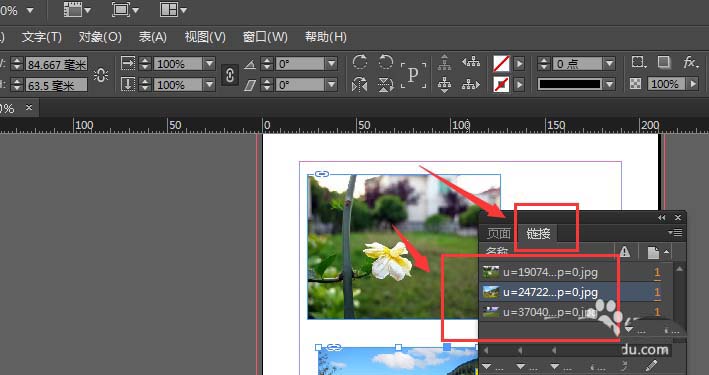This screenshot has height=375, width=709.
Task: Open the corner options icon
Action: (638, 62)
